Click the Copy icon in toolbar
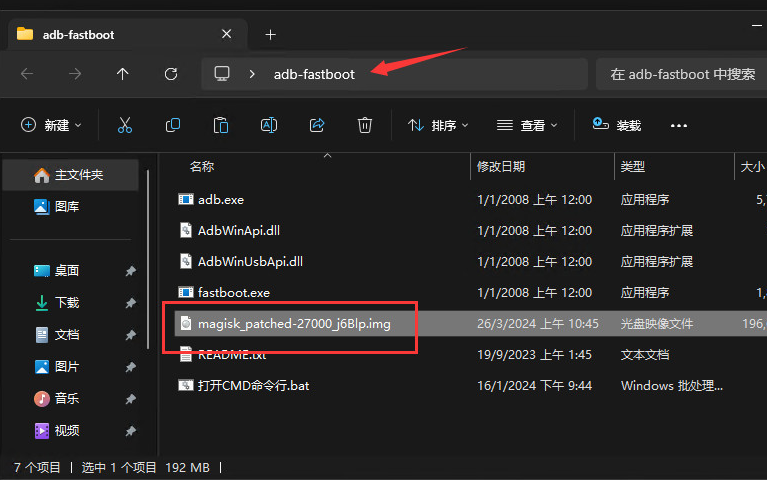This screenshot has height=480, width=767. point(173,125)
